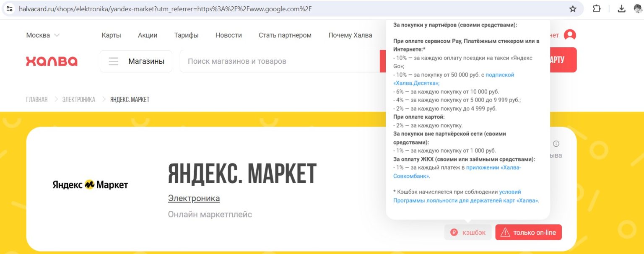
Task: Click the Халва logo
Action: tap(52, 61)
